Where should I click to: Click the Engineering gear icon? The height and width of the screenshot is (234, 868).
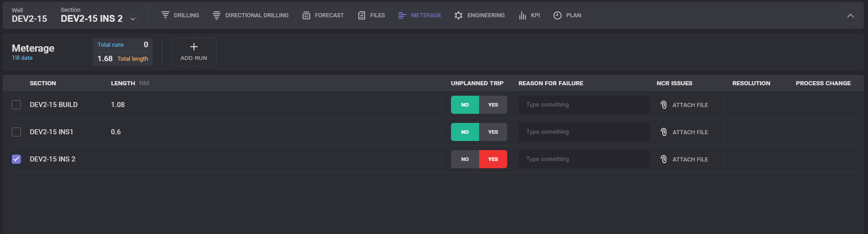coord(459,15)
